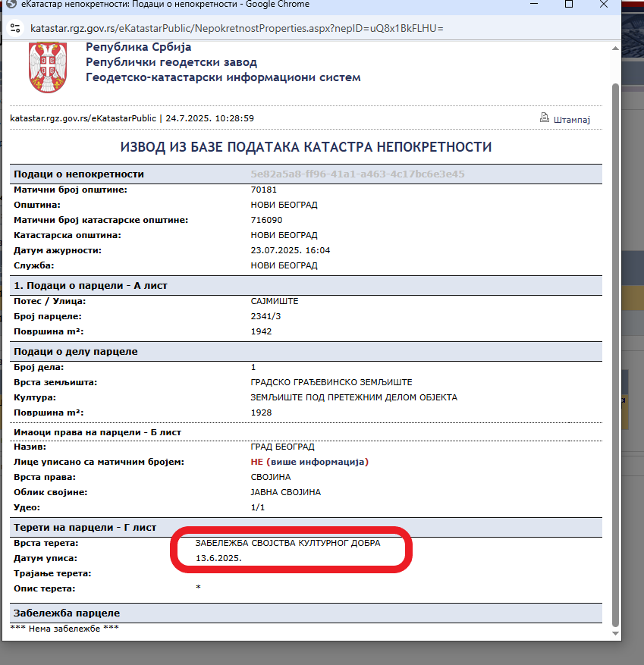Click the Chrome globe icon in title bar
Image resolution: width=644 pixels, height=665 pixels.
click(x=11, y=5)
